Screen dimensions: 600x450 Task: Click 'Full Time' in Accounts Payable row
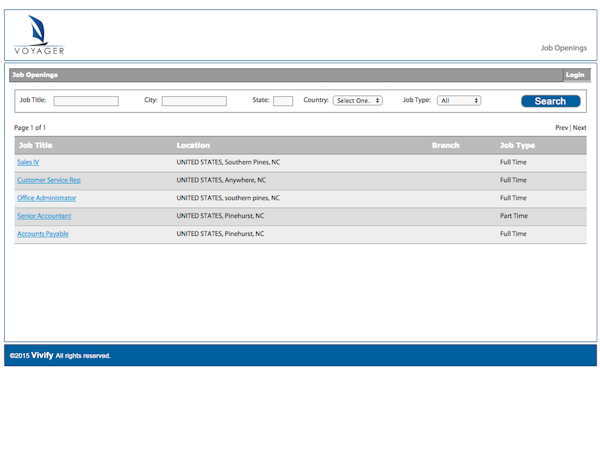point(513,234)
